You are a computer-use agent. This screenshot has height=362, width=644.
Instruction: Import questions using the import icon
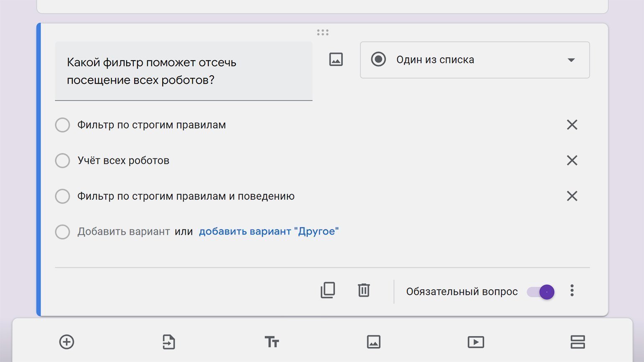(169, 342)
